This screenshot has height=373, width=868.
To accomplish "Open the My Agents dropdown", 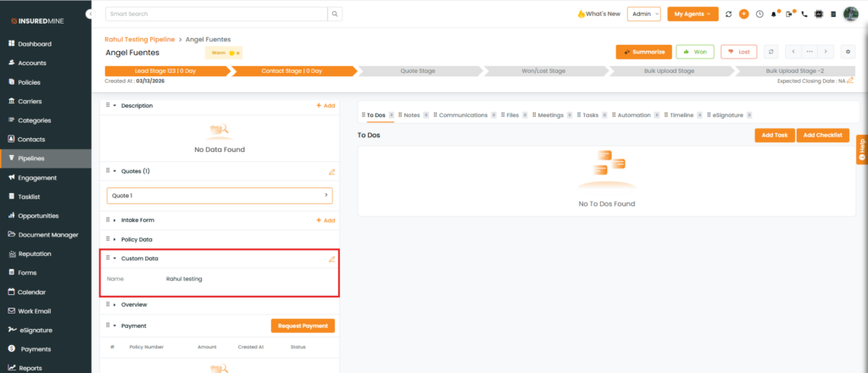I will [692, 14].
